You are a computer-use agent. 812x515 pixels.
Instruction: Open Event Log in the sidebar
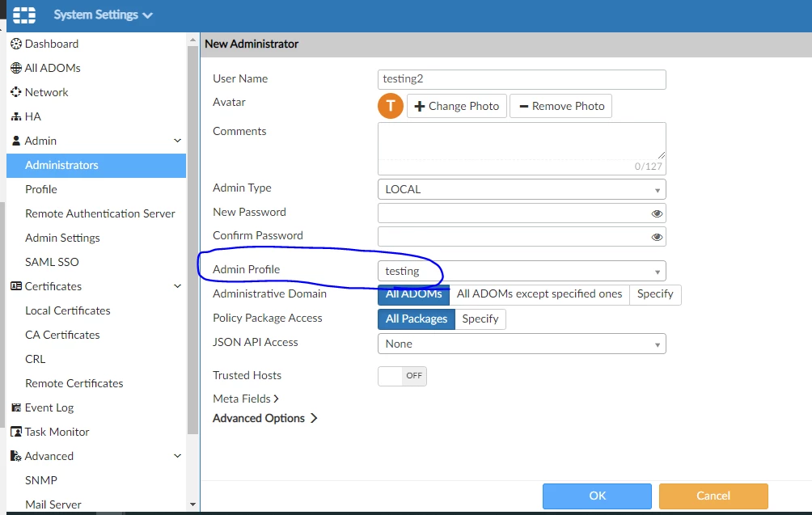49,407
